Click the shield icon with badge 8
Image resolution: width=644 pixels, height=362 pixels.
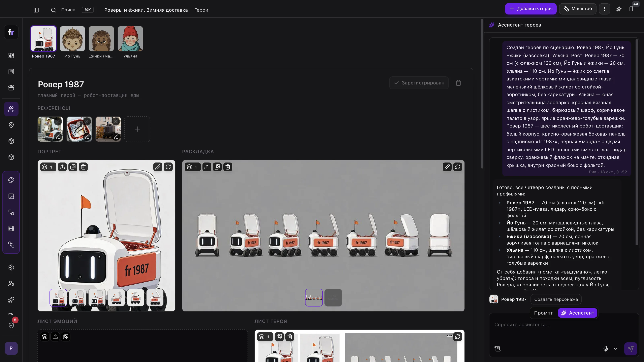[x=11, y=325]
